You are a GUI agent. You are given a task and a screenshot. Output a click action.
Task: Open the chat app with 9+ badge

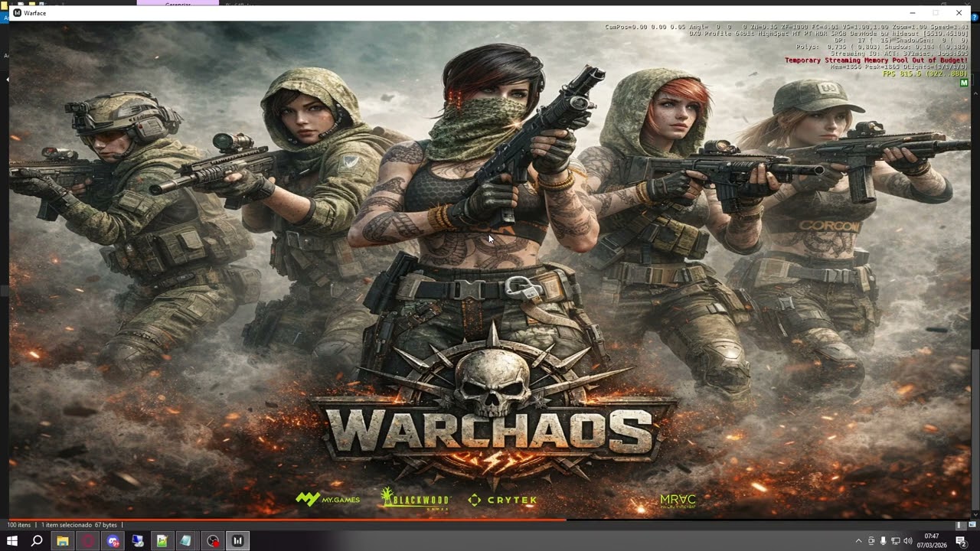coord(113,541)
